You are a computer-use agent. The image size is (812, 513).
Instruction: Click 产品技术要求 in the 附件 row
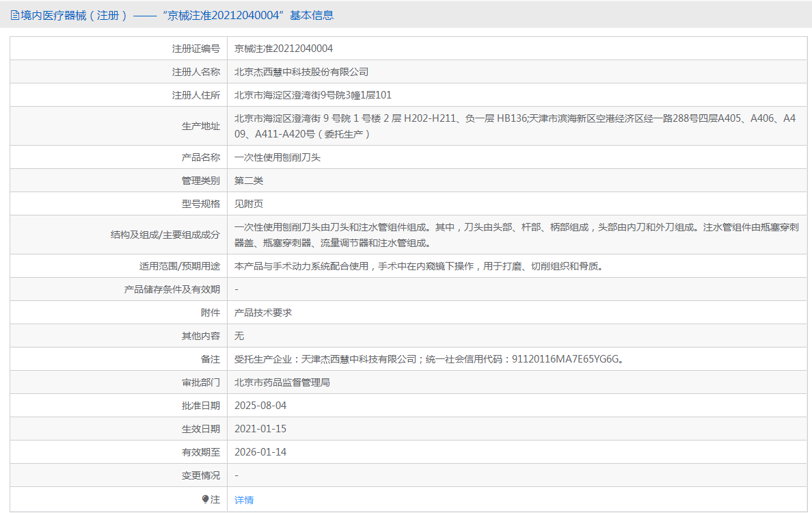(x=263, y=313)
